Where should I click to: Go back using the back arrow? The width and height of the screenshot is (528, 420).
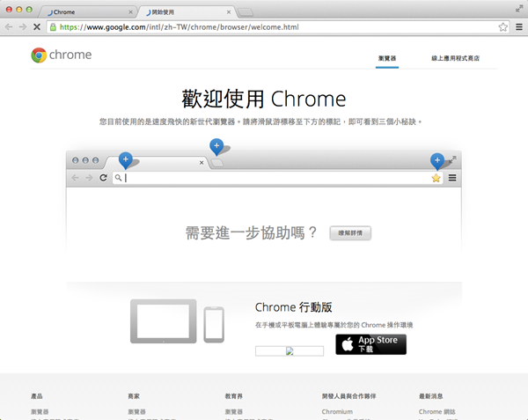[9, 27]
